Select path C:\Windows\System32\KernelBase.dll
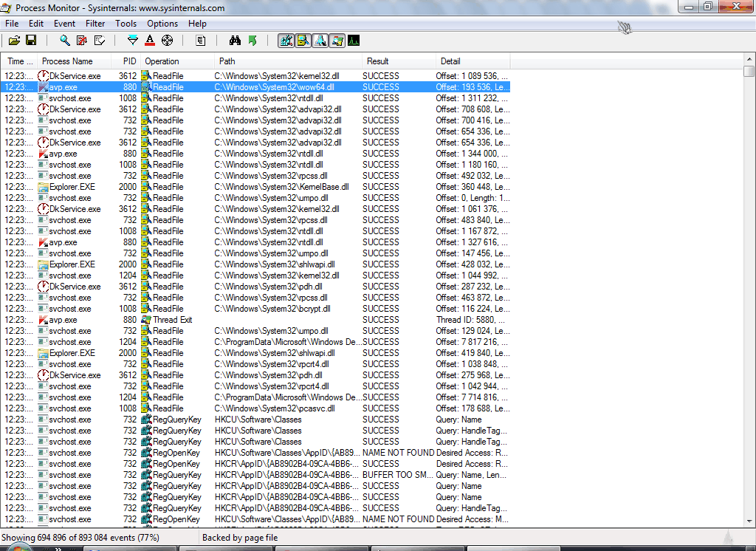The height and width of the screenshot is (551, 756). [281, 187]
